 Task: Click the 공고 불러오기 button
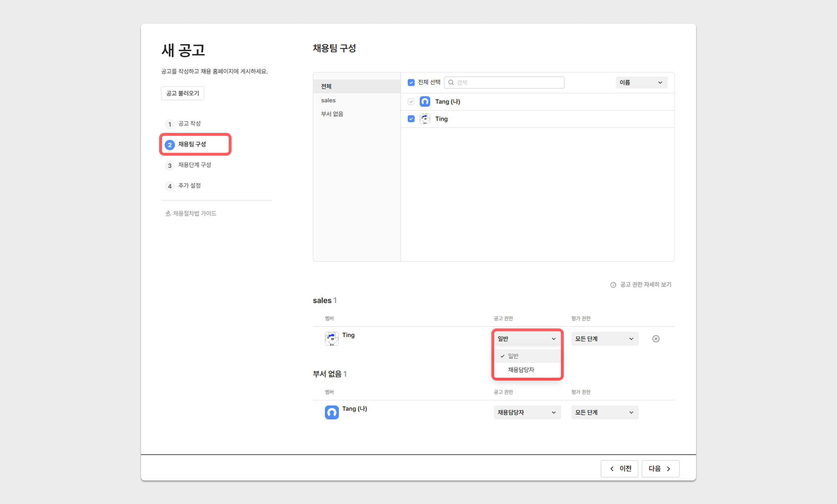pos(183,93)
